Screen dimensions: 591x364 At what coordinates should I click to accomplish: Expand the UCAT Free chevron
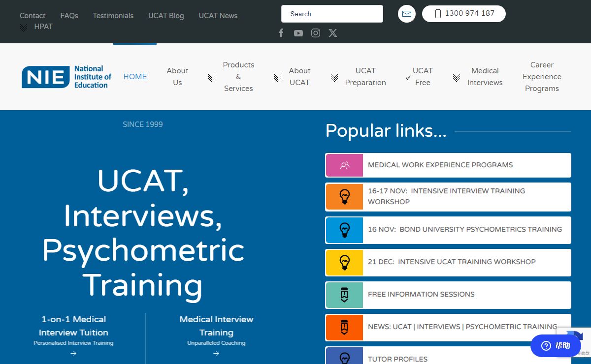[x=408, y=78]
